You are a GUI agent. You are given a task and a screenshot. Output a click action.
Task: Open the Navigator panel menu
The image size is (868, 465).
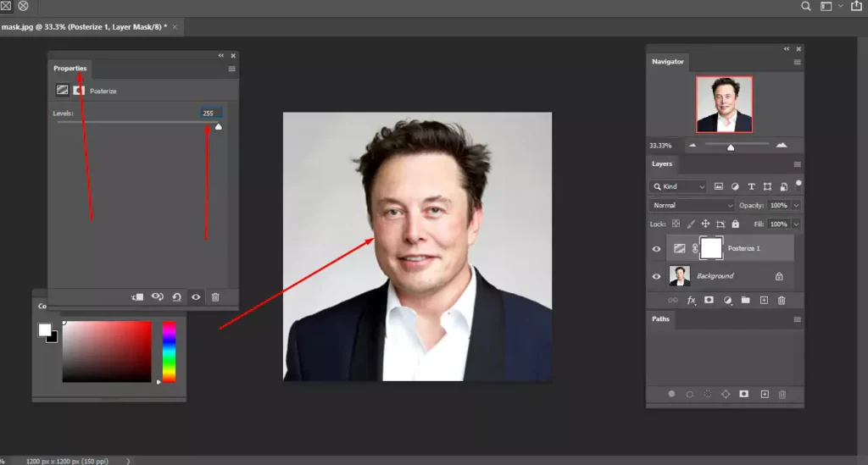tap(797, 62)
